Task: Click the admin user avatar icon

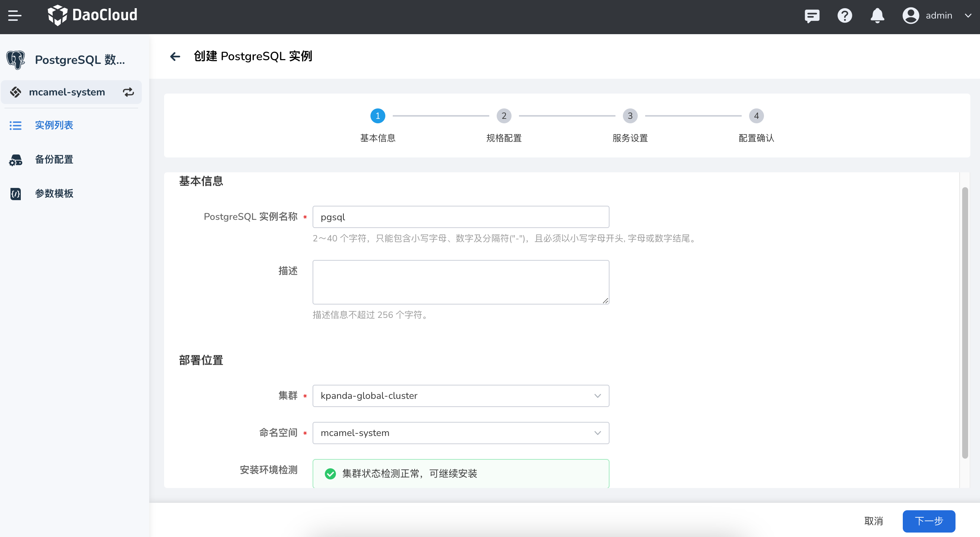Action: (910, 16)
